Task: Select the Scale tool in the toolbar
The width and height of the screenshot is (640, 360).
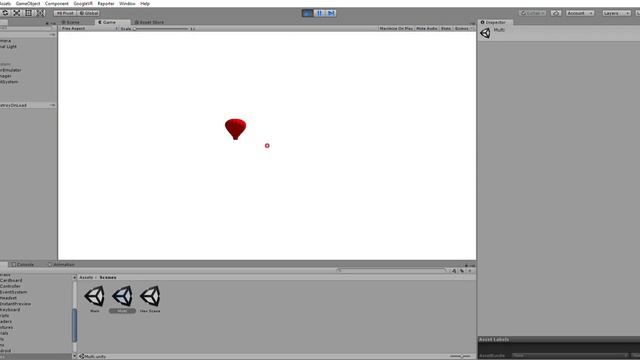Action: (x=16, y=13)
